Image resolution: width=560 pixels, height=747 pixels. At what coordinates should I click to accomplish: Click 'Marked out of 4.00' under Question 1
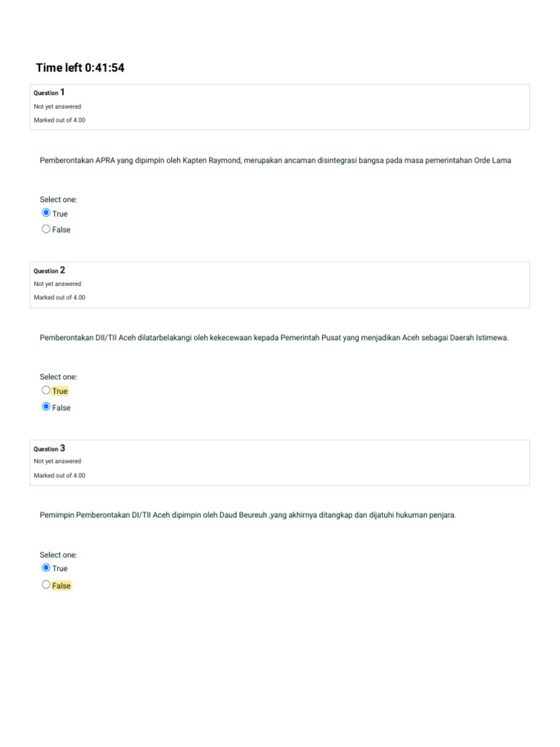[x=59, y=120]
